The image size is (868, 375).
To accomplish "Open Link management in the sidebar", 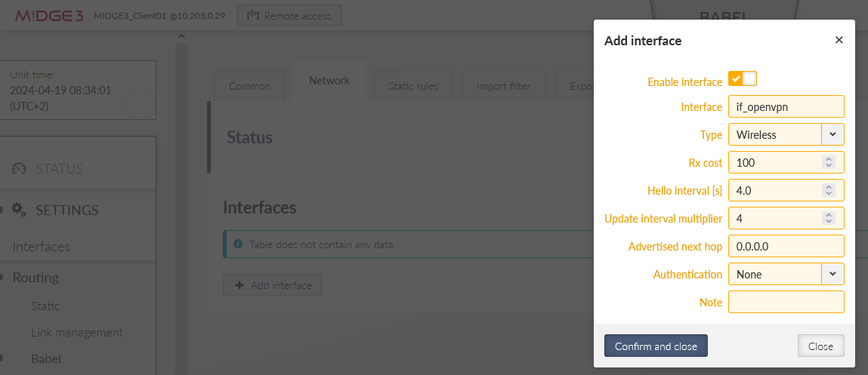I will 77,332.
